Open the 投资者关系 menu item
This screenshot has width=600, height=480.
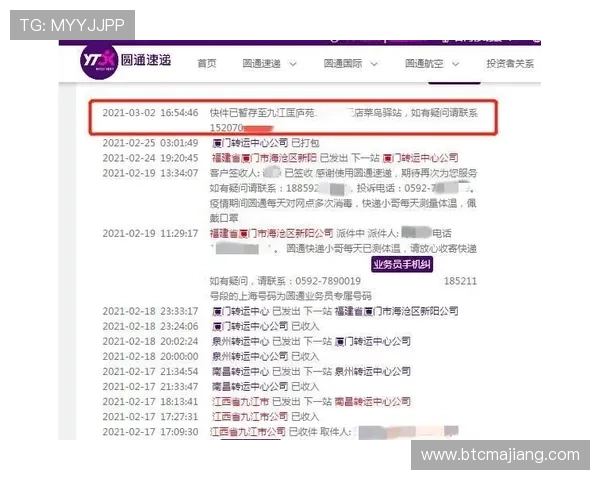(x=510, y=64)
